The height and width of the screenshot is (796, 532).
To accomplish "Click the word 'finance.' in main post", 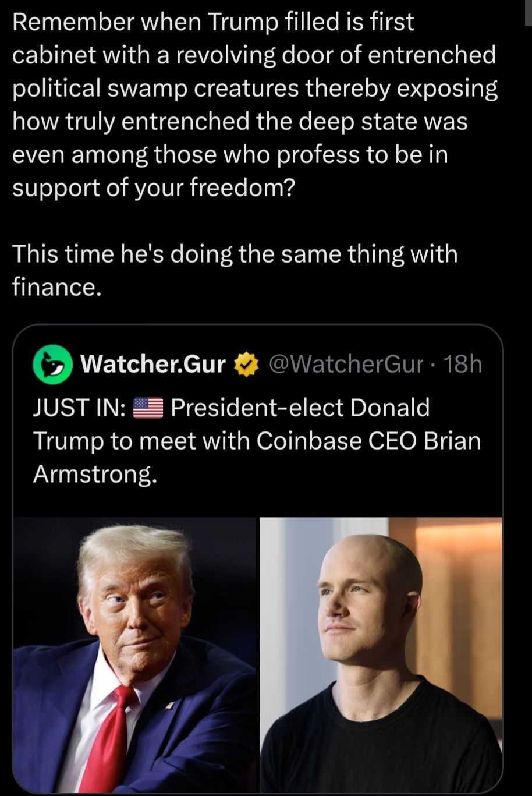I will click(57, 288).
